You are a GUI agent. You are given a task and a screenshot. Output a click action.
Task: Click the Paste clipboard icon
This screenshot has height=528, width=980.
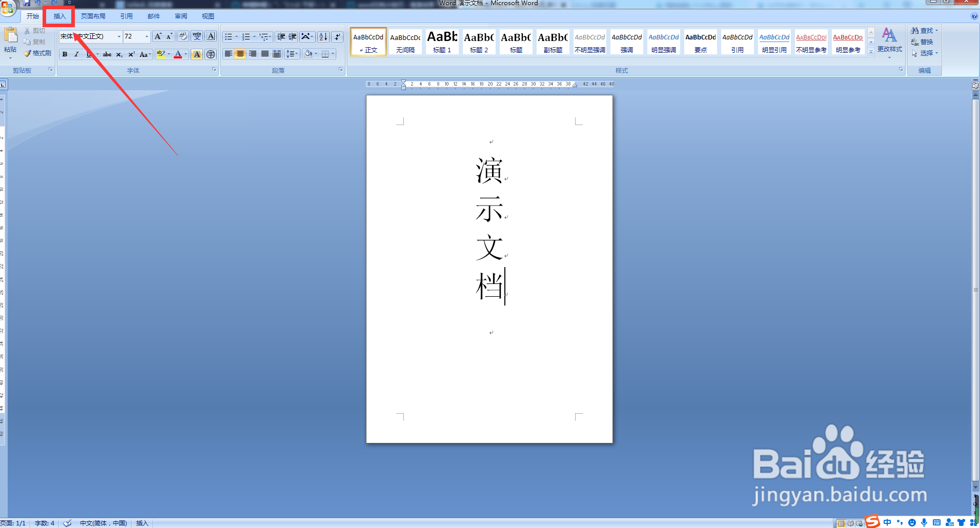point(10,35)
